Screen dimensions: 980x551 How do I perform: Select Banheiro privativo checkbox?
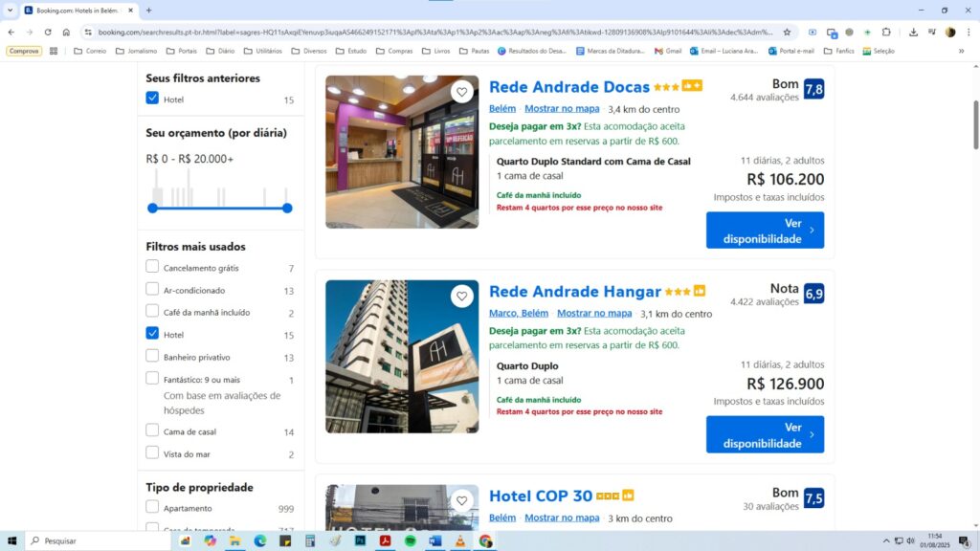click(x=152, y=356)
